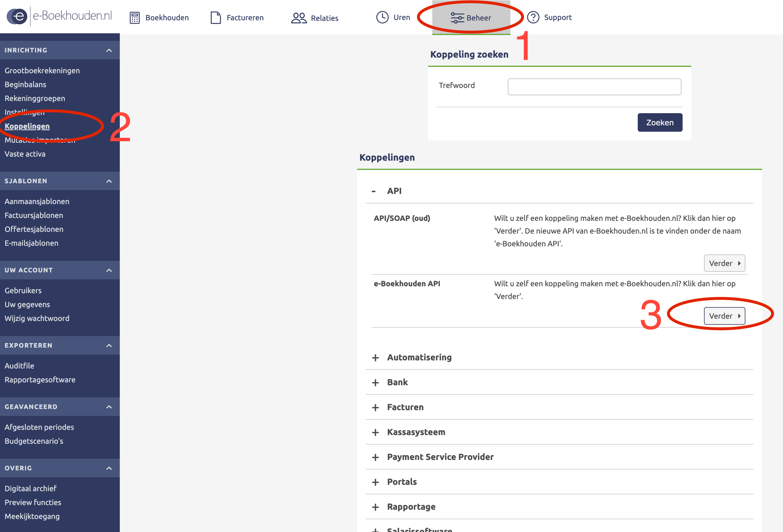Expand the Payment Service Provider category
783x532 pixels.
440,457
